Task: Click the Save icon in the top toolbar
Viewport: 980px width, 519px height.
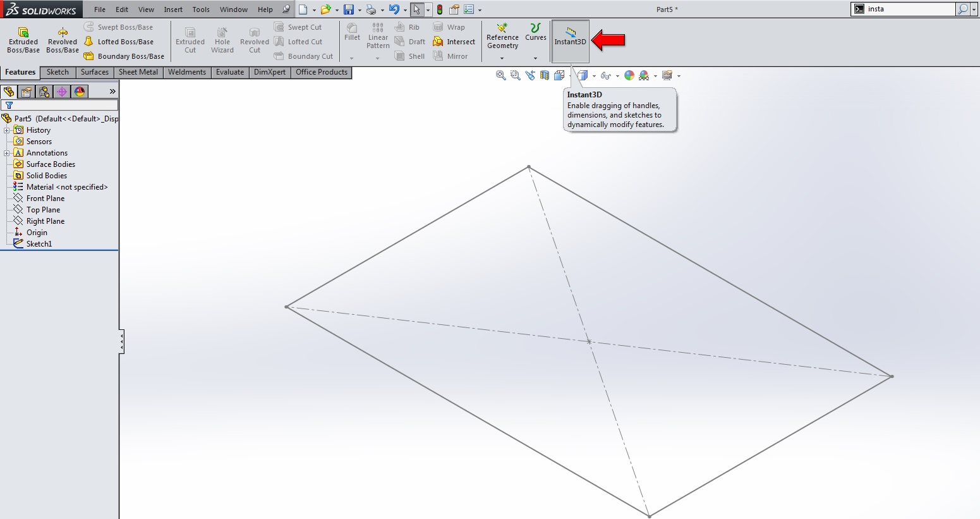Action: (348, 9)
